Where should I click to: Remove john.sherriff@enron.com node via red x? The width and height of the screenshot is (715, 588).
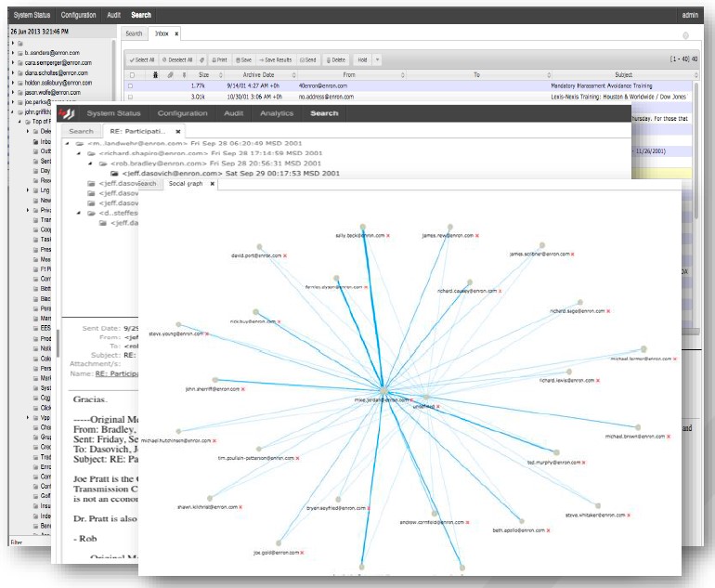243,389
